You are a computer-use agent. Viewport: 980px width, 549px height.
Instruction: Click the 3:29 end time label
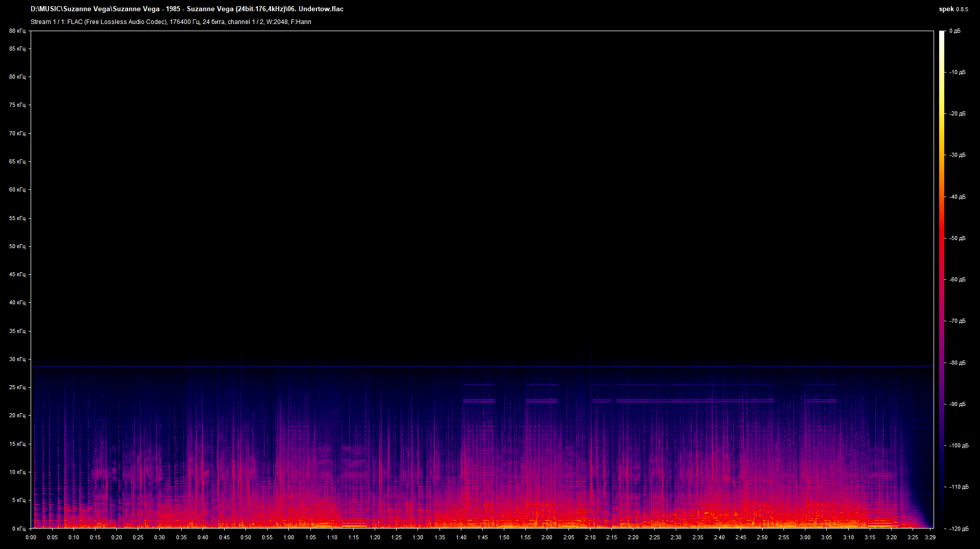[930, 538]
